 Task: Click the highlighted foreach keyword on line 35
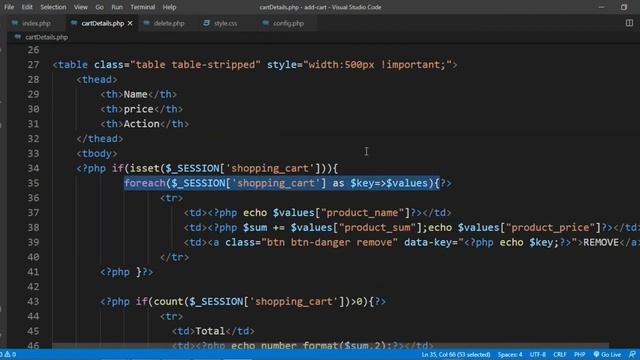144,183
